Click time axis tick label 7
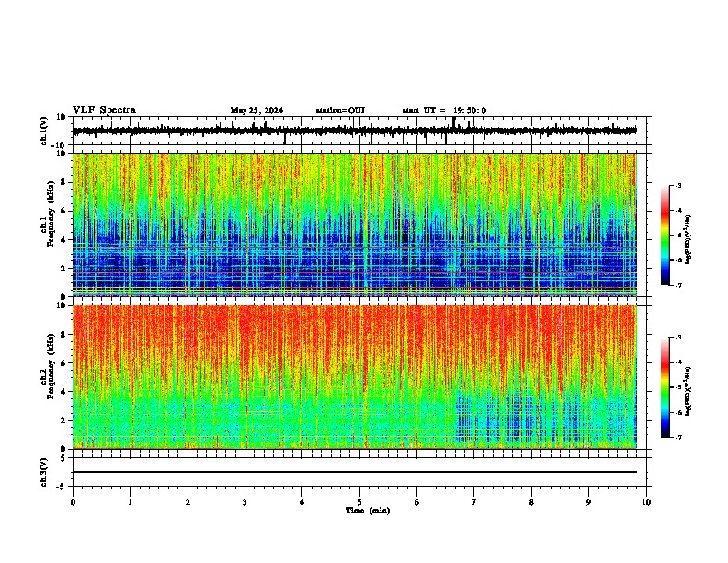 [x=474, y=502]
